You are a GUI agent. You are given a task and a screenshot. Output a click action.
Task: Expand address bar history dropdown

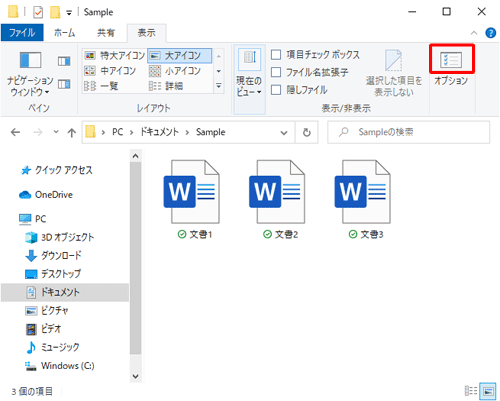(284, 133)
